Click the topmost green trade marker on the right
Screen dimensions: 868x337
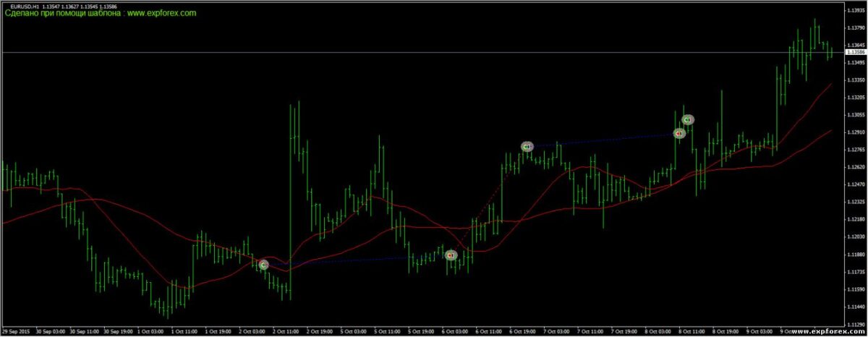tap(688, 119)
